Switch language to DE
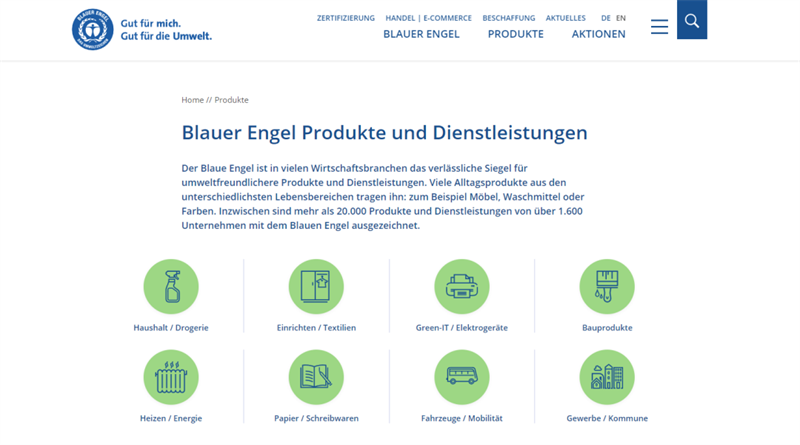The image size is (800, 445). click(606, 18)
